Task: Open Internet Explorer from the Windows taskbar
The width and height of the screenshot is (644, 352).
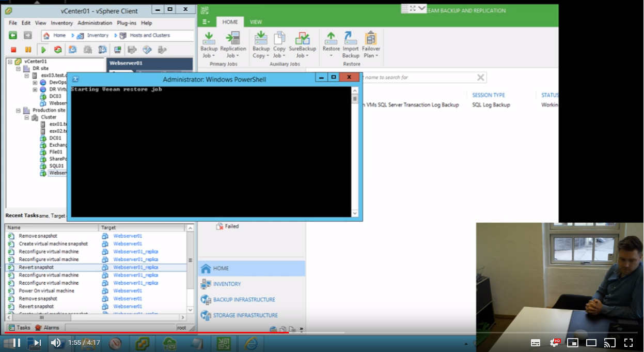Action: pyautogui.click(x=251, y=343)
